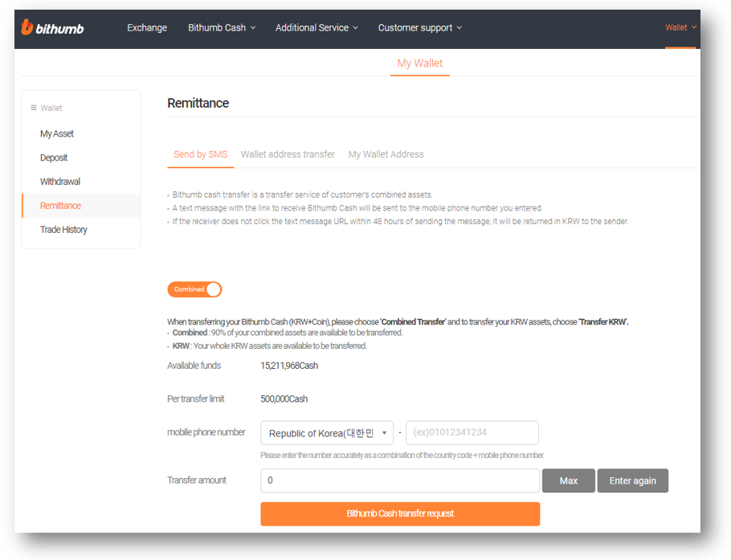
Task: Click the 500,000Cash per transfer limit value
Action: pos(284,399)
